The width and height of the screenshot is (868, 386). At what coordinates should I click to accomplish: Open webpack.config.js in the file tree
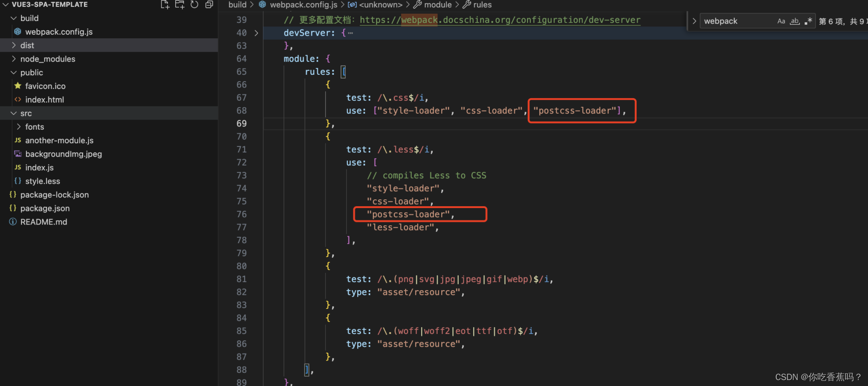click(59, 32)
